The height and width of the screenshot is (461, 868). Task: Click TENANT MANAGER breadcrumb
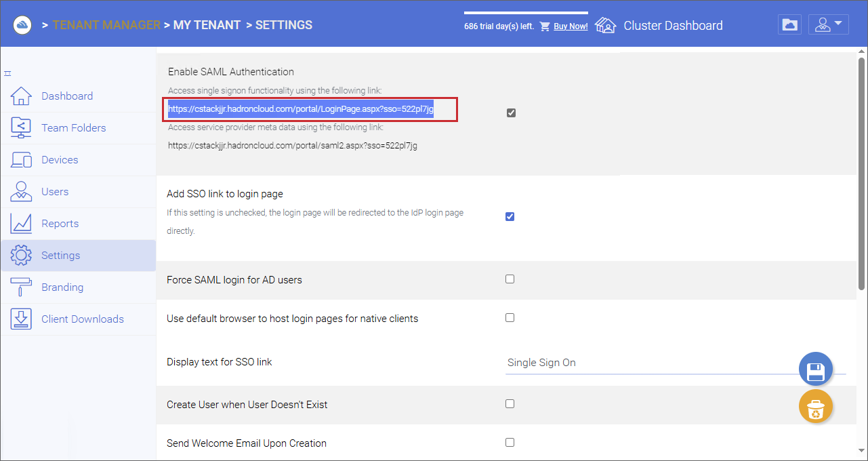(106, 25)
